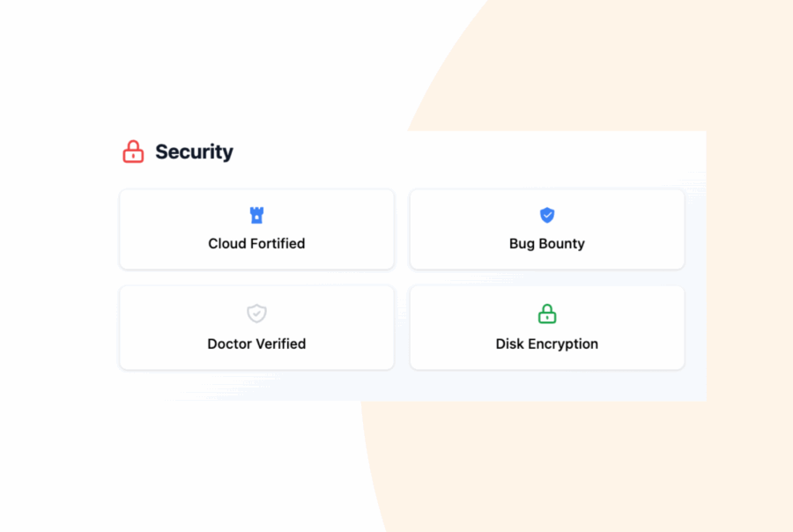Screen dimensions: 793x532
Task: Open the Bug Bounty program link
Action: 546,244
